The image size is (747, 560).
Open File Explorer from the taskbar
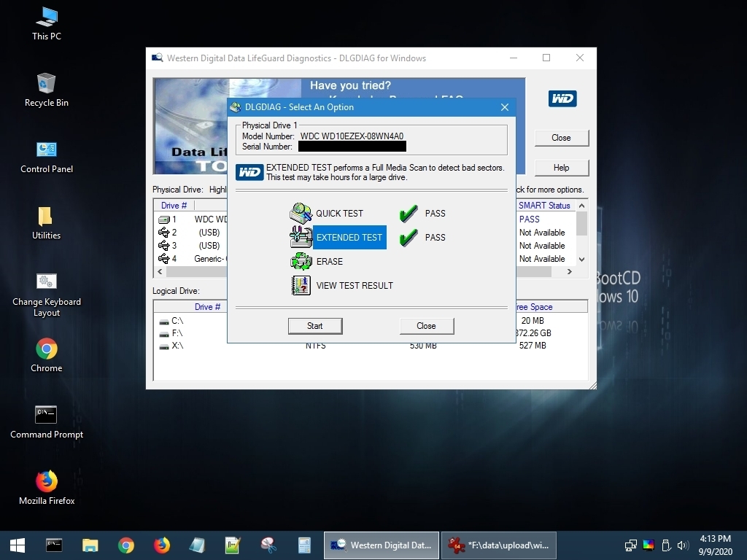(90, 545)
